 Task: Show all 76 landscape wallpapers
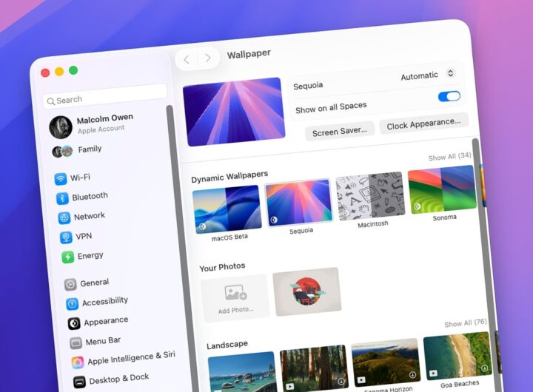(x=466, y=323)
